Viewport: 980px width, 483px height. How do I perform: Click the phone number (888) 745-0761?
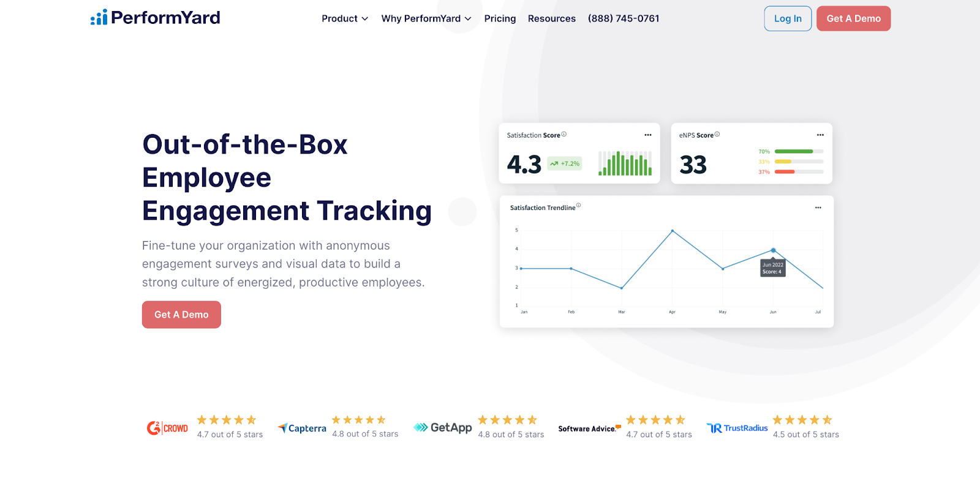click(x=624, y=18)
